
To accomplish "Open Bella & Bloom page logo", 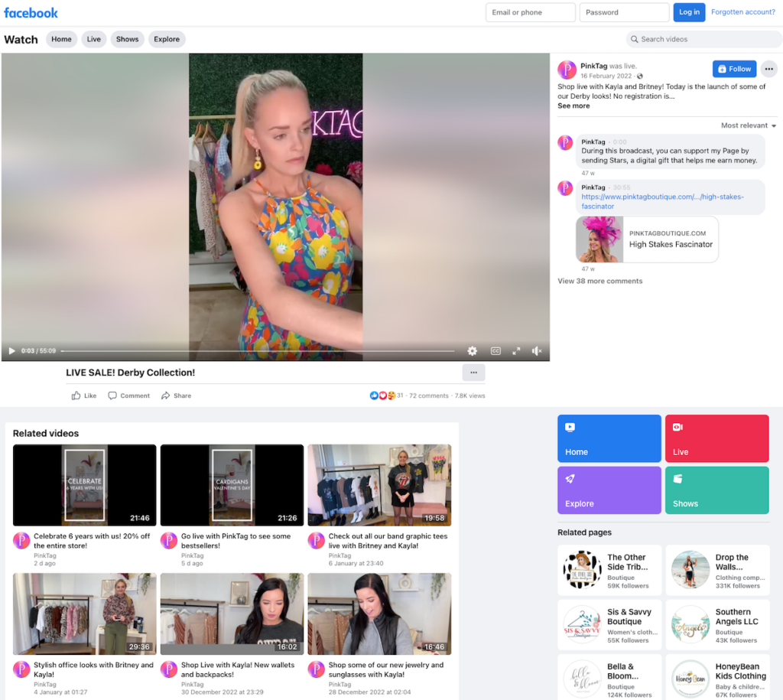I will click(x=582, y=679).
